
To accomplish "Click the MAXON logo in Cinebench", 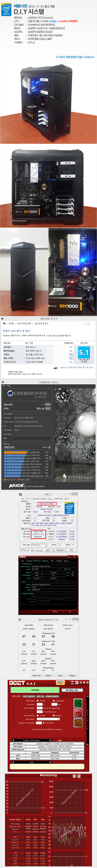I will coord(16,486).
